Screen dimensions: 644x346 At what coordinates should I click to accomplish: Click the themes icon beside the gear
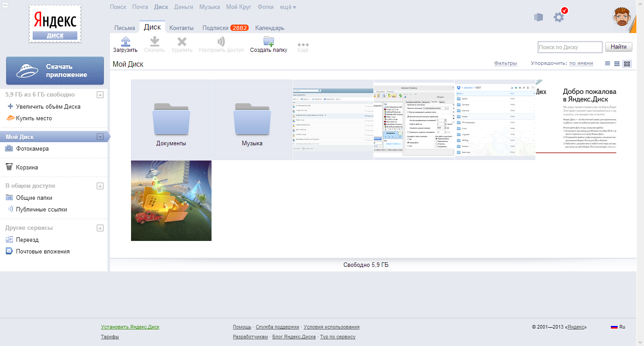538,17
